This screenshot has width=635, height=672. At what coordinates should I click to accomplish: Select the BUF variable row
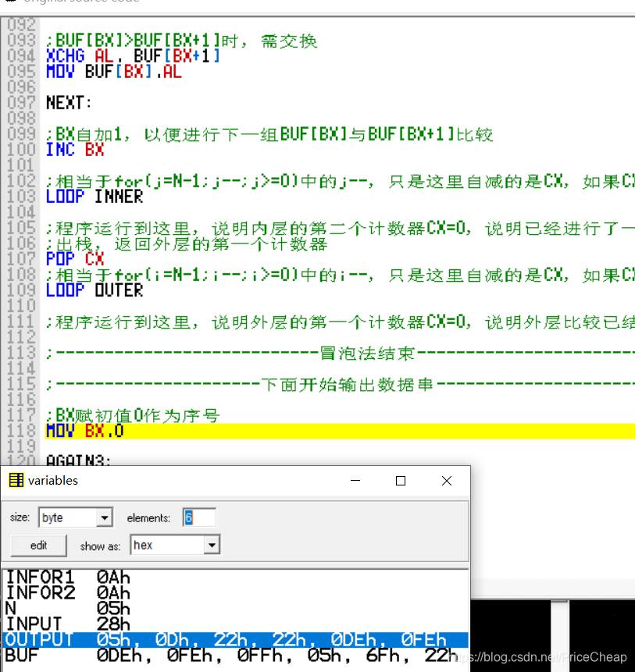tap(235, 656)
